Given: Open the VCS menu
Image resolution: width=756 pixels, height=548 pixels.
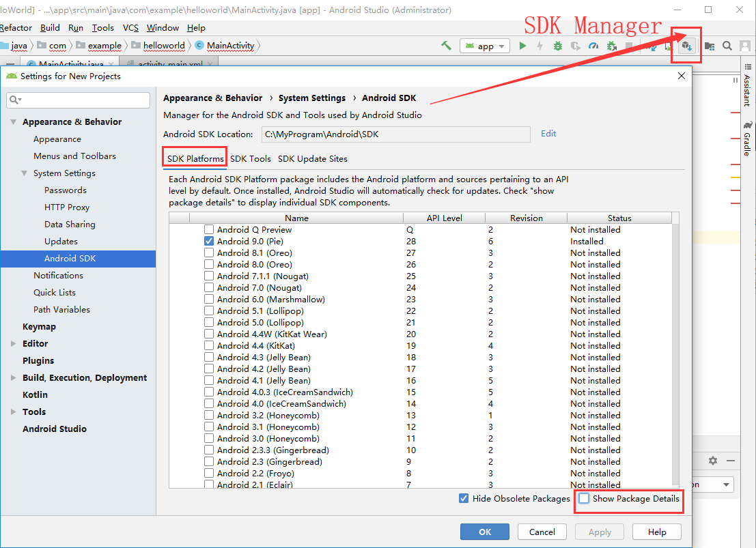Looking at the screenshot, I should (x=130, y=28).
